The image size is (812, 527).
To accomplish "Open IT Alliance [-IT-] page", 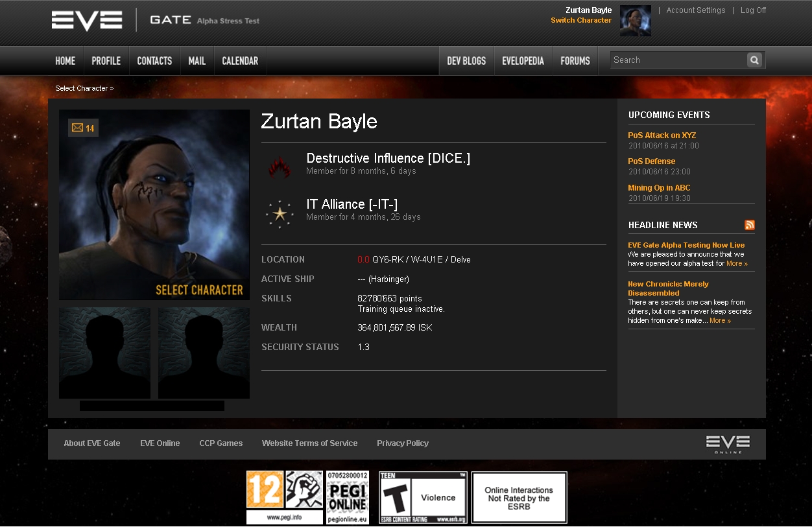I will pos(352,204).
